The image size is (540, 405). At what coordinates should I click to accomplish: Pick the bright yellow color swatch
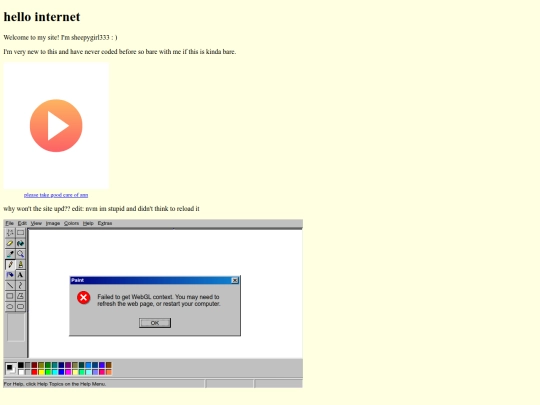point(41,372)
